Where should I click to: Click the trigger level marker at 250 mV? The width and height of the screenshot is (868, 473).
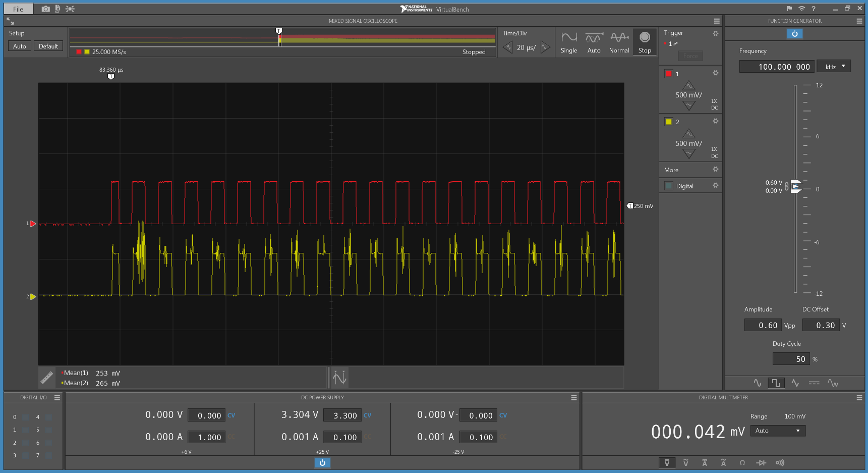tap(630, 206)
